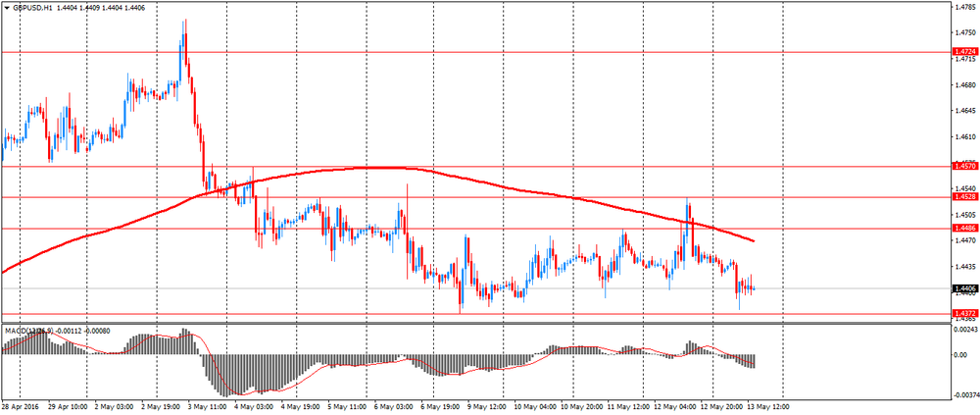
Task: Click price scale value 1.4435
Action: click(x=963, y=266)
